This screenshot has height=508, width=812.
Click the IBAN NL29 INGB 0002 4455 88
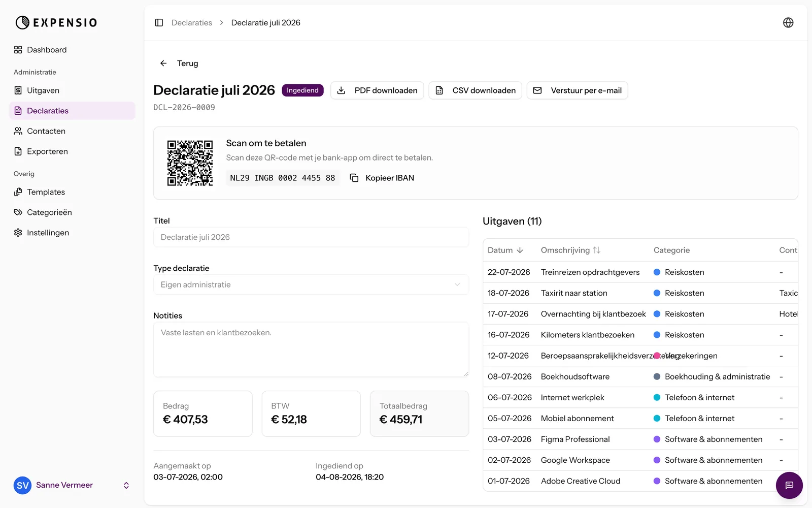[283, 178]
